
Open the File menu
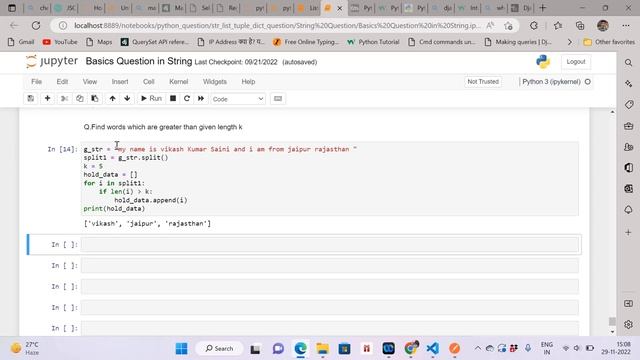click(36, 82)
